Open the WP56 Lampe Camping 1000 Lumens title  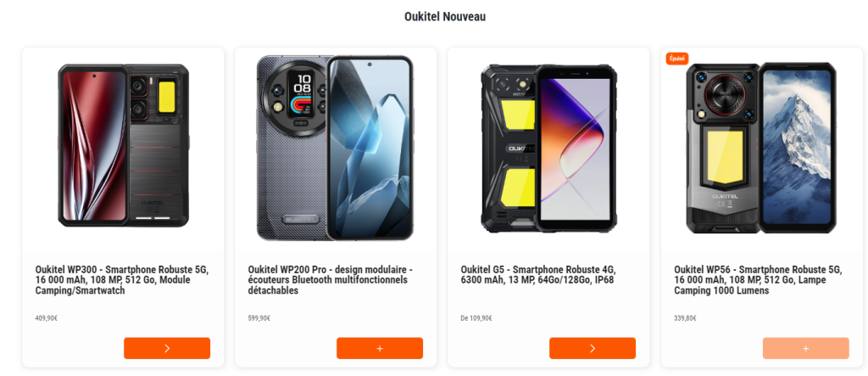758,280
